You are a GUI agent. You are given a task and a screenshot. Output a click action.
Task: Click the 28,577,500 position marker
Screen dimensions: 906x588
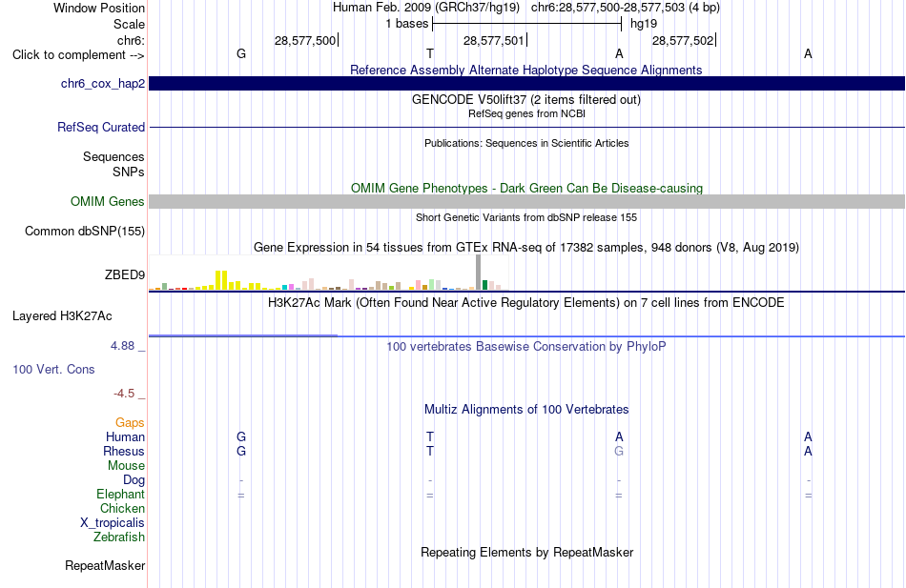click(305, 40)
